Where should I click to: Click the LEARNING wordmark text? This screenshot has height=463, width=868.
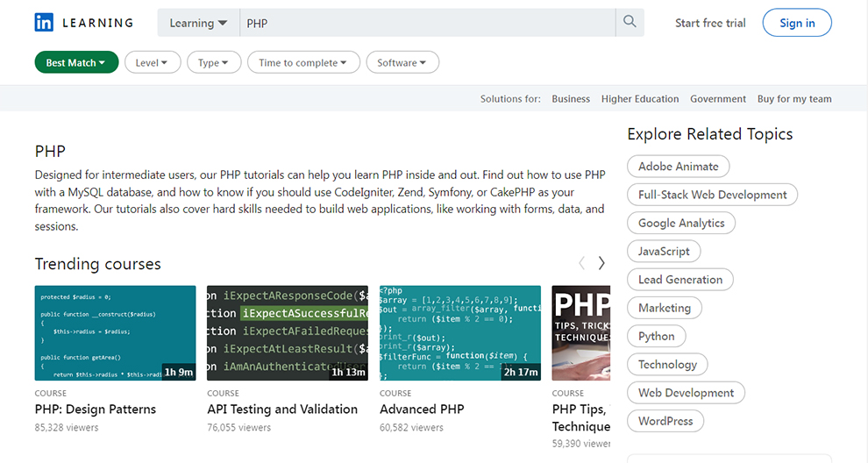tap(98, 23)
